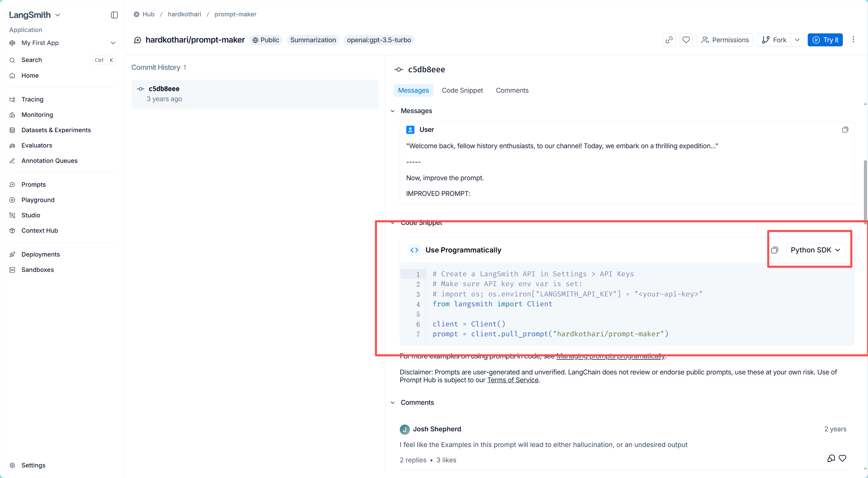Switch to the Code Snippet tab
Viewport: 868px width, 478px height.
click(462, 90)
